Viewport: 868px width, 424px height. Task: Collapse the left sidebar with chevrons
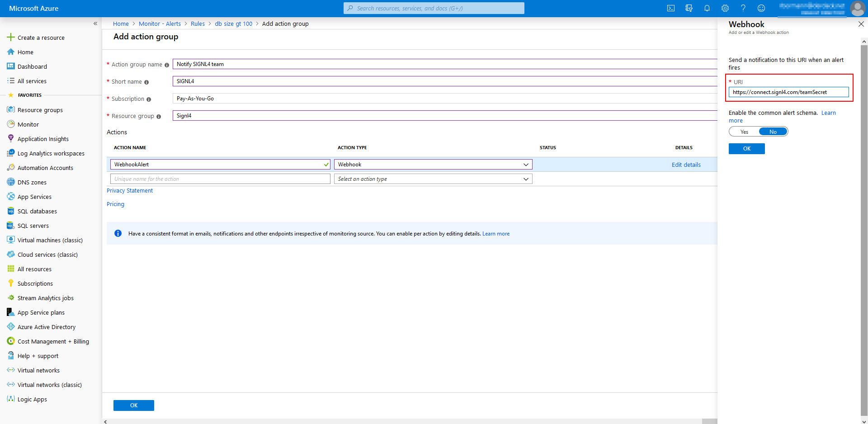coord(95,24)
